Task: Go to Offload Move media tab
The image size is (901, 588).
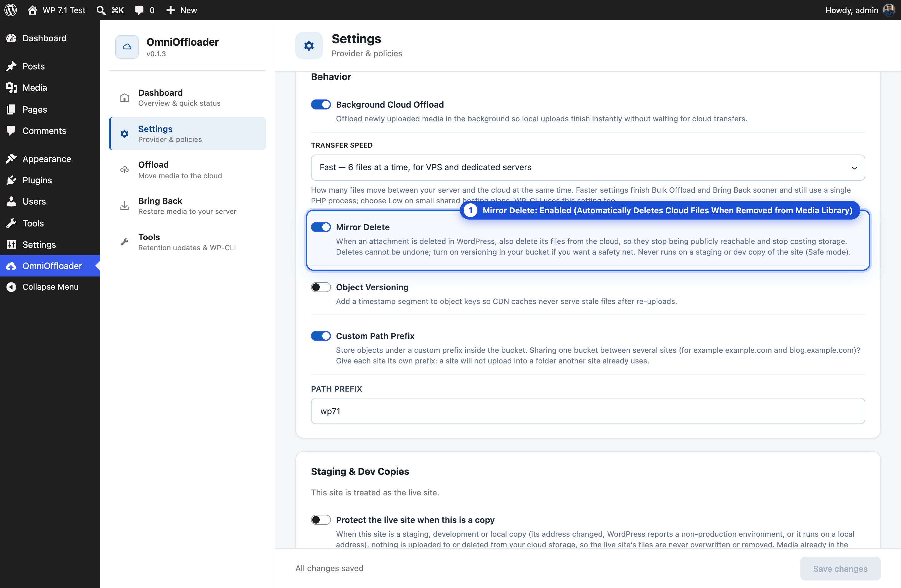Action: tap(187, 170)
